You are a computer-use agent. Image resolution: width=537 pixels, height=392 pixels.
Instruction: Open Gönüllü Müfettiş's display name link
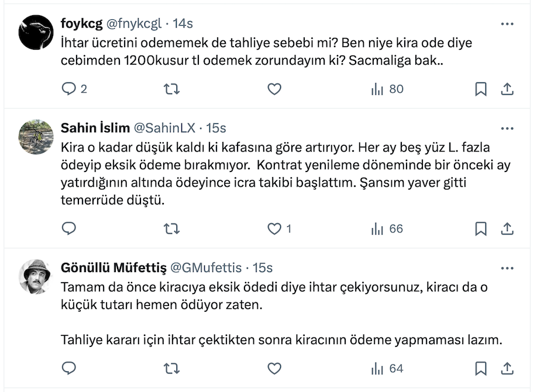(x=113, y=267)
